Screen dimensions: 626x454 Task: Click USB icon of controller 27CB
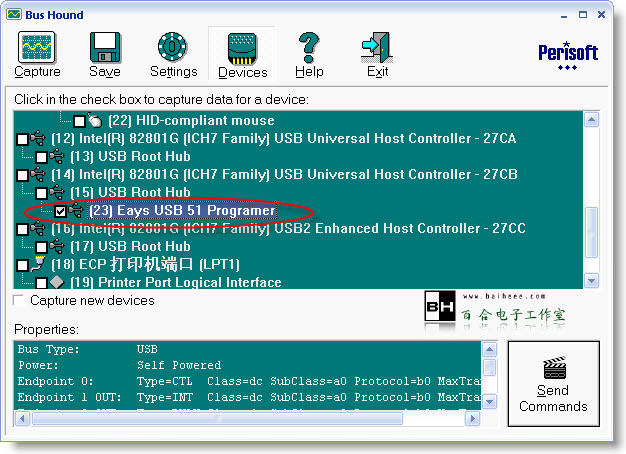(x=38, y=174)
